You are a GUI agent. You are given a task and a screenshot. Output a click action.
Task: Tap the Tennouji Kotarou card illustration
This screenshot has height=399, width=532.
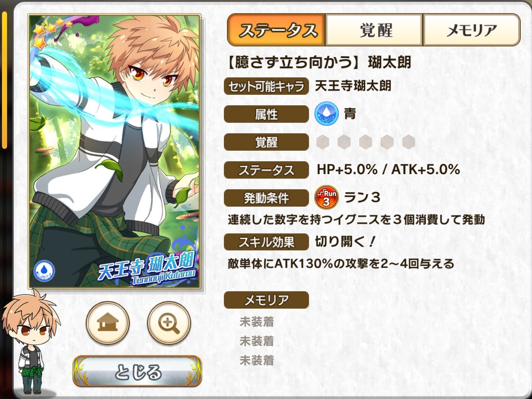[115, 152]
